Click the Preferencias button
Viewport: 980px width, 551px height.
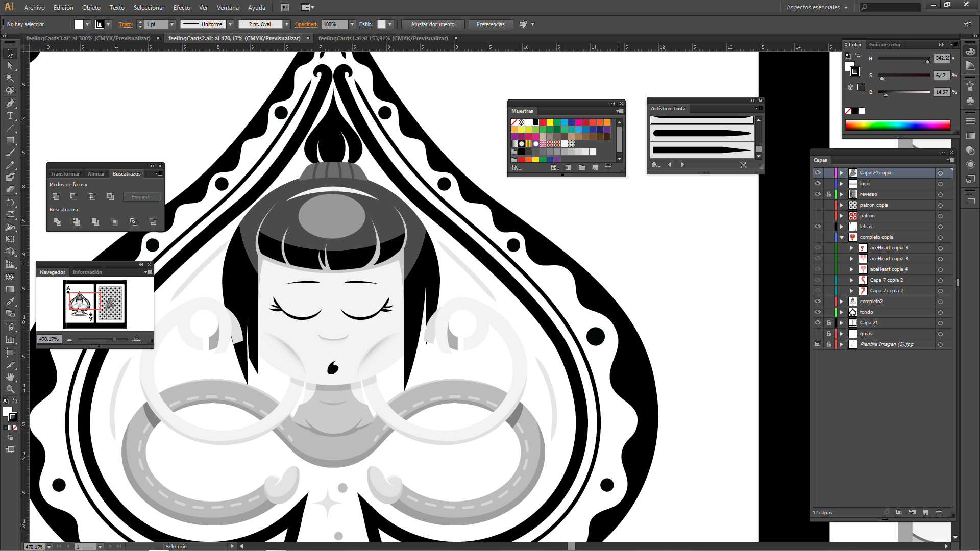click(x=490, y=24)
